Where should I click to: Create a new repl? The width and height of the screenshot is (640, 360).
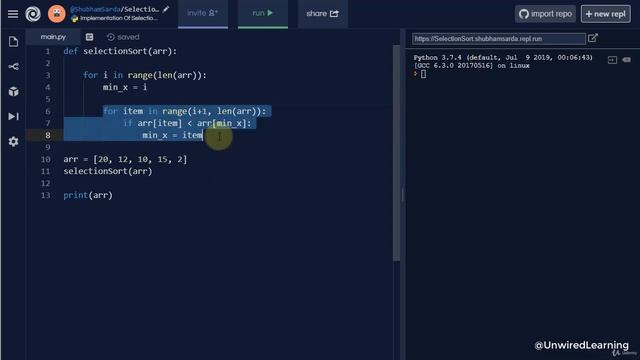(x=606, y=14)
